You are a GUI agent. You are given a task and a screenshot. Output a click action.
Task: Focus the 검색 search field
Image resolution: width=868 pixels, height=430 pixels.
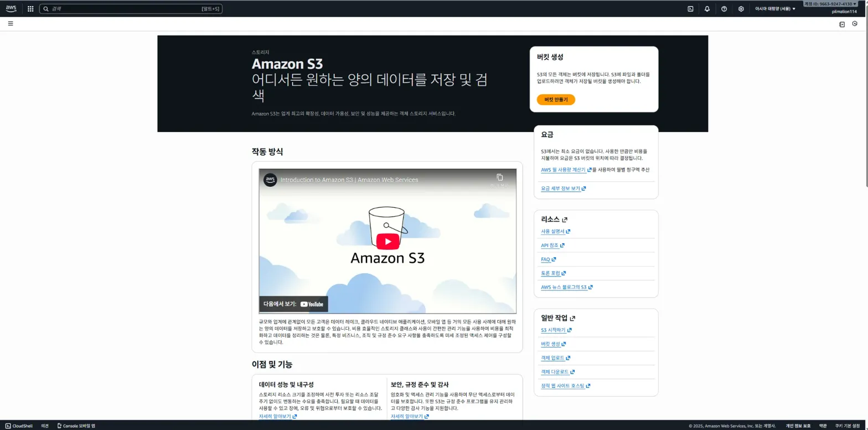click(131, 9)
